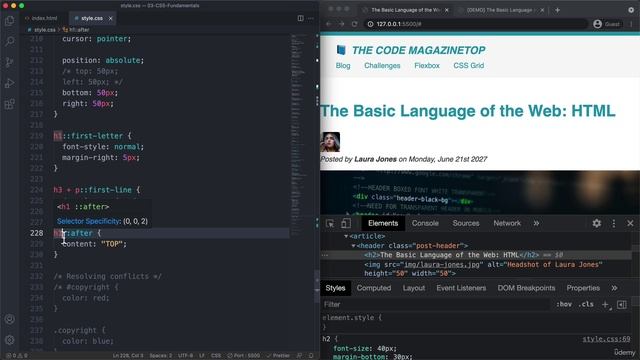Screen dimensions: 640x360
Task: Open the Styles sidebar tab
Action: point(336,288)
